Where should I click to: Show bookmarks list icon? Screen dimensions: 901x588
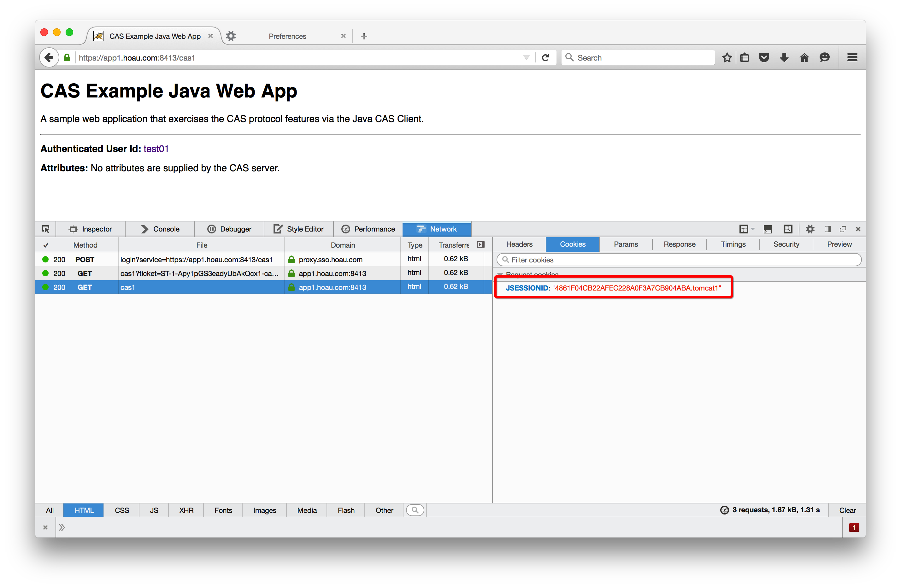pos(744,57)
